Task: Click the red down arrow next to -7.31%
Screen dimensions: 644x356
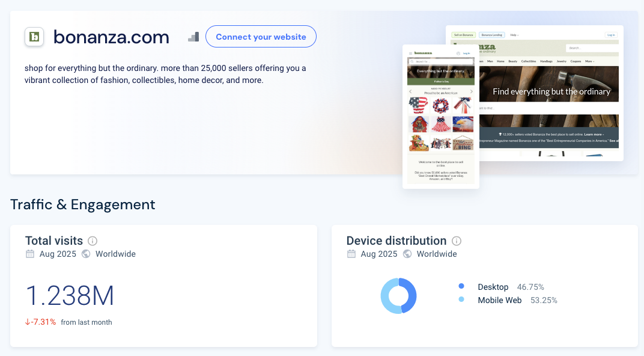Action: pos(28,322)
